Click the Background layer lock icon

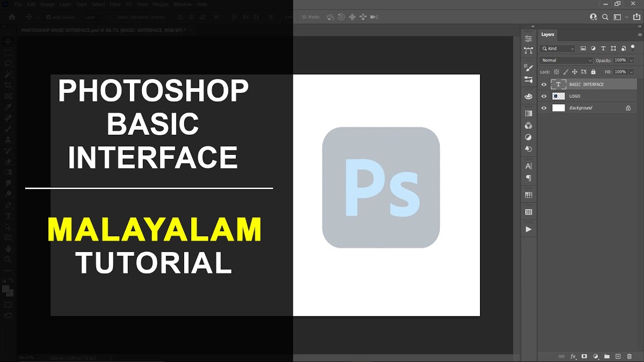pos(628,108)
